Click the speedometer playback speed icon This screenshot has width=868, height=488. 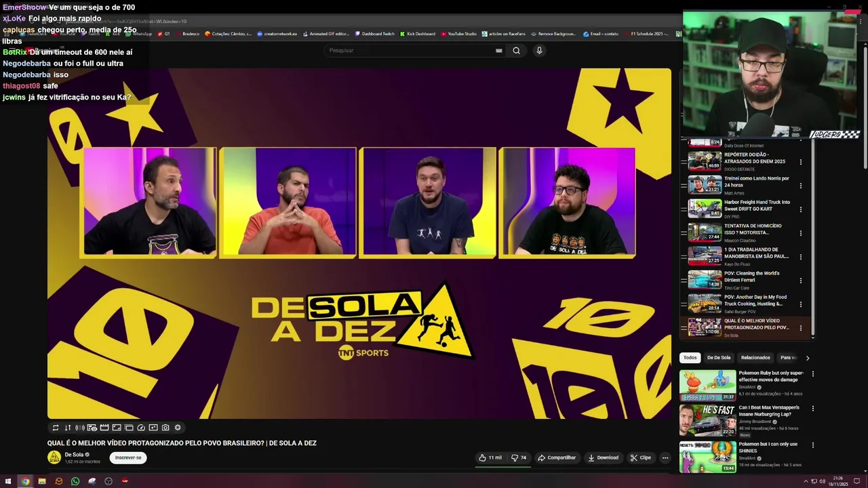tap(141, 428)
